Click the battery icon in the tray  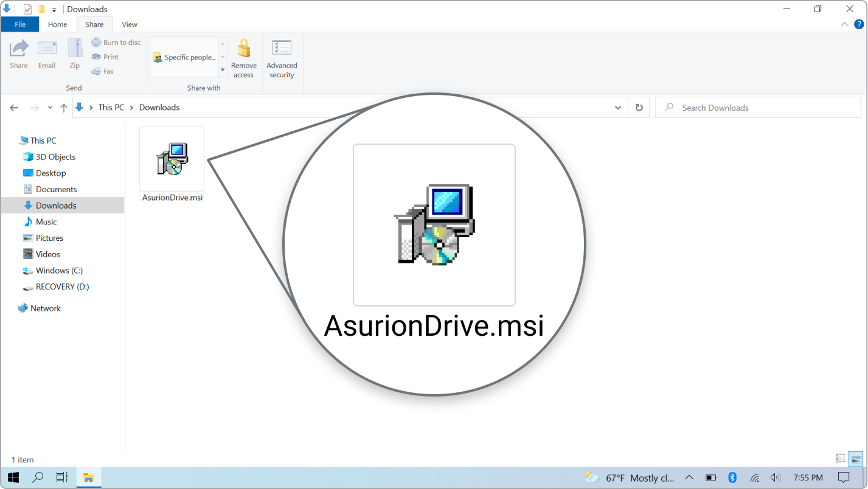point(710,477)
